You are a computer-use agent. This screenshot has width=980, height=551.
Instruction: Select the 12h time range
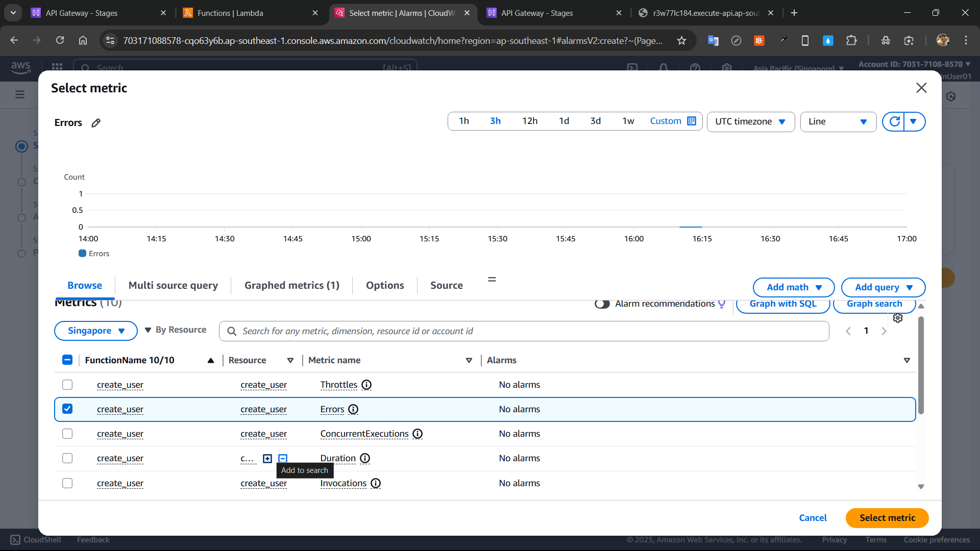coord(530,121)
